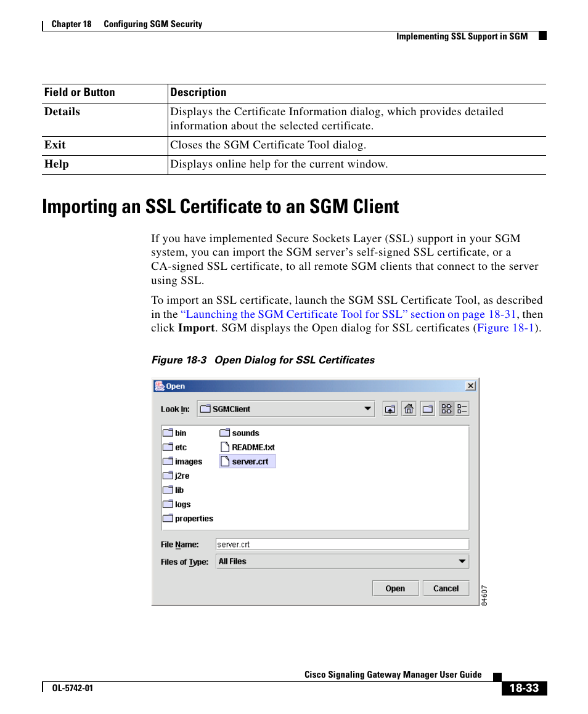
Task: Select the README.txt file icon
Action: point(225,447)
